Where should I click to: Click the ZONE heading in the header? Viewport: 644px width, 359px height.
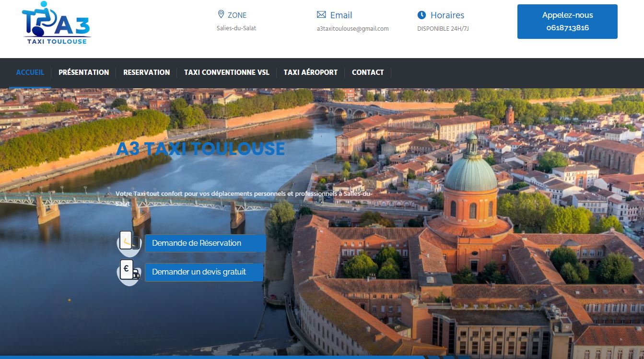[237, 15]
